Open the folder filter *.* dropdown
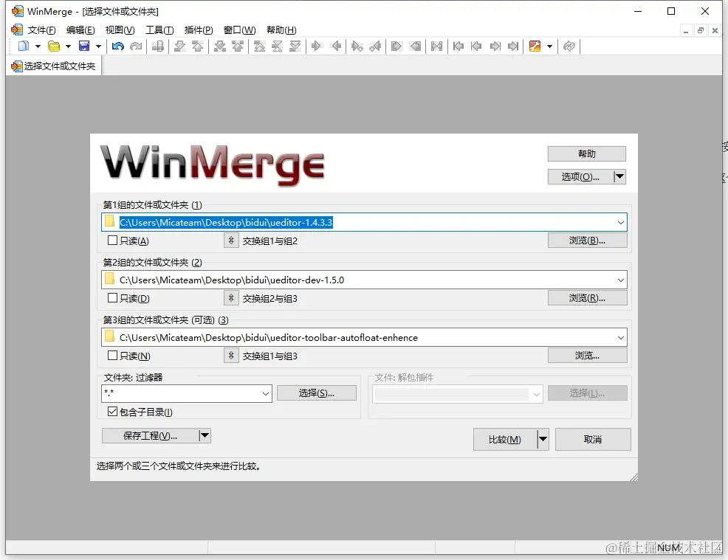Image resolution: width=728 pixels, height=560 pixels. coord(266,393)
